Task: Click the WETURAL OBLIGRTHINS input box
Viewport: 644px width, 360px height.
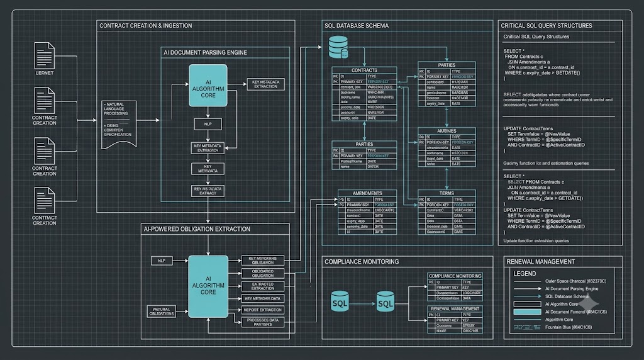Action: point(162,311)
